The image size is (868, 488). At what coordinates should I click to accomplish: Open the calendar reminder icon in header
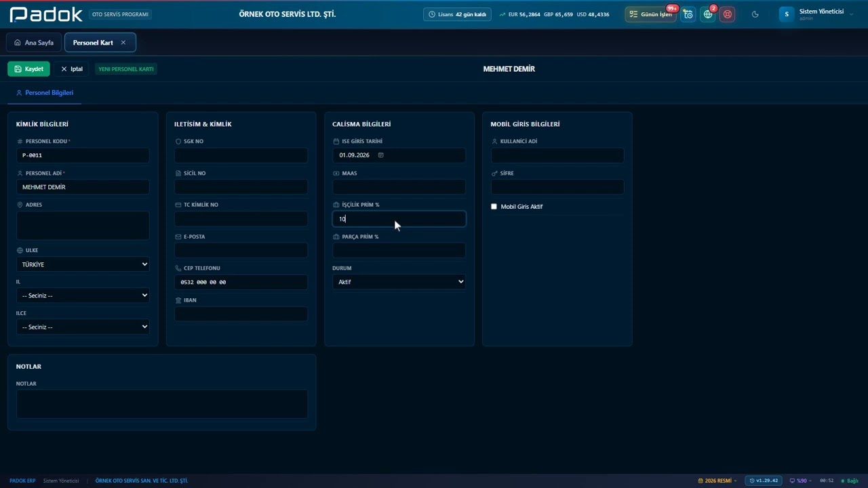point(688,14)
